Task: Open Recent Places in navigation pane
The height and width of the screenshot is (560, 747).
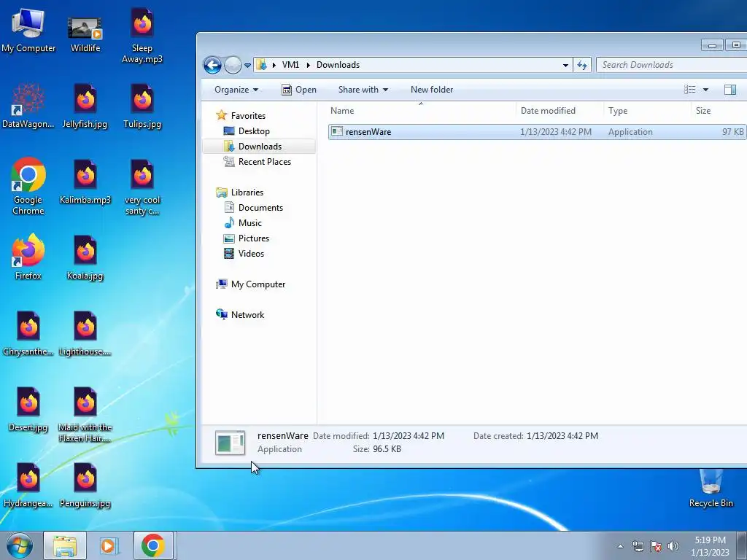Action: click(x=264, y=161)
